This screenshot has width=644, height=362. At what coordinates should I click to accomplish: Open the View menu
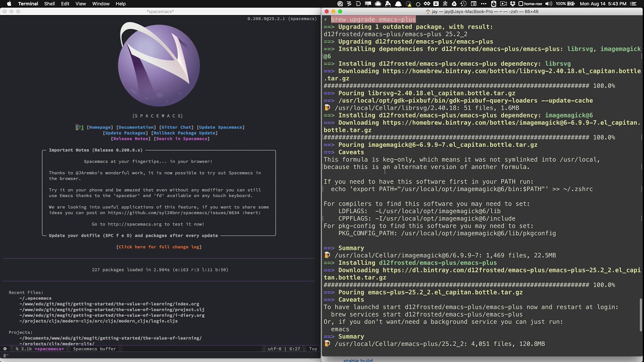tap(80, 4)
